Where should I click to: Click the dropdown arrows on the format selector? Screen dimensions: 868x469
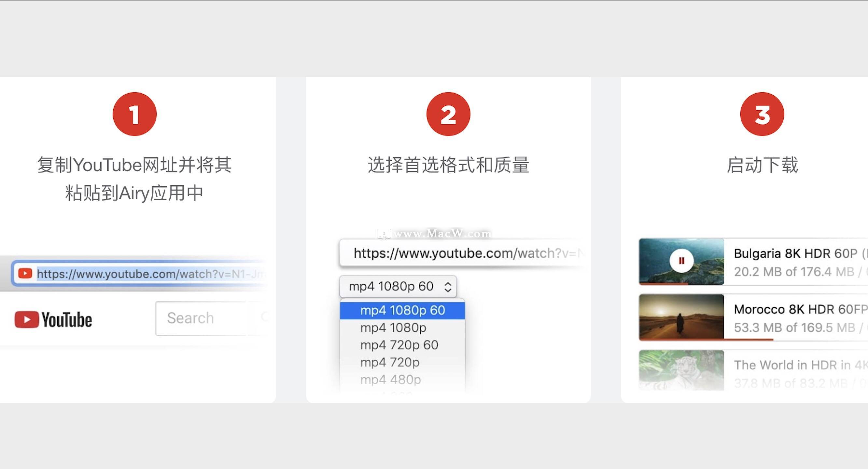click(448, 287)
